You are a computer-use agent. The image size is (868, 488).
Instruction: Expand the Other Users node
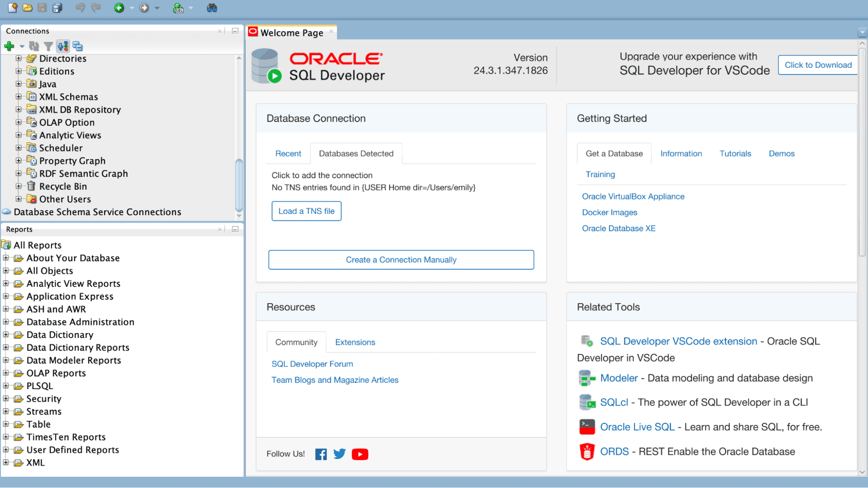pos(19,199)
